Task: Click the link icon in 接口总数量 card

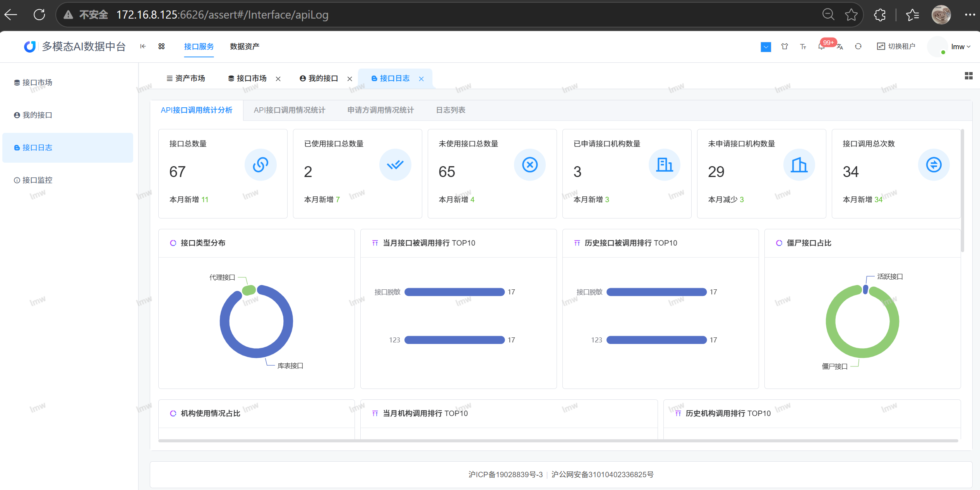Action: coord(260,165)
